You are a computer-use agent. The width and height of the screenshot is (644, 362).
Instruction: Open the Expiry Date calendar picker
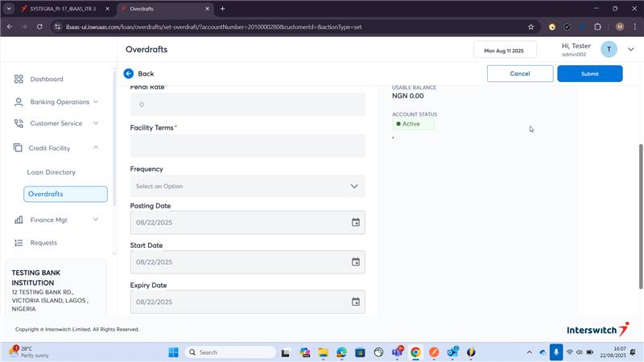355,302
